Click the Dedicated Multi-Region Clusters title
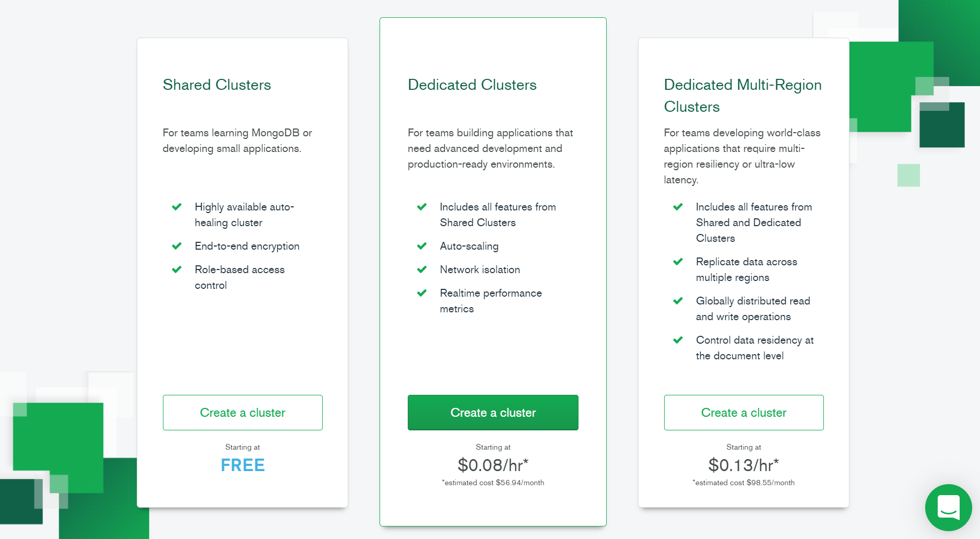 (742, 96)
